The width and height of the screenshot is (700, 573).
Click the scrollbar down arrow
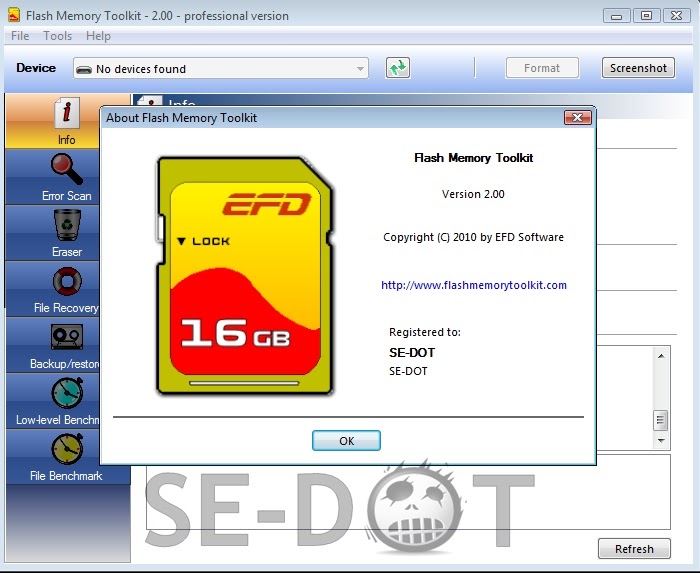tap(661, 440)
